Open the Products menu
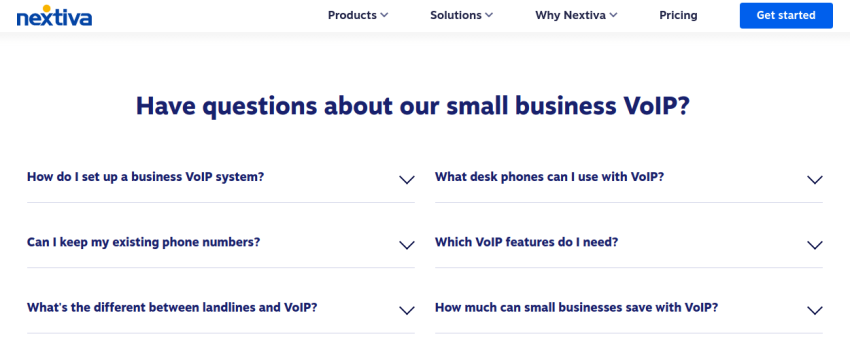Image resolution: width=850 pixels, height=360 pixels. [x=358, y=15]
